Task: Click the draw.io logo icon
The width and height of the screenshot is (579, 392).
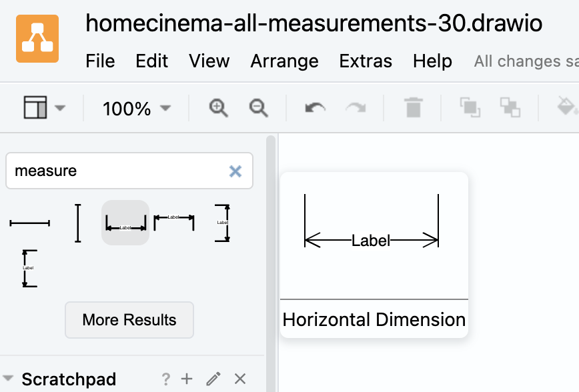Action: pyautogui.click(x=37, y=38)
